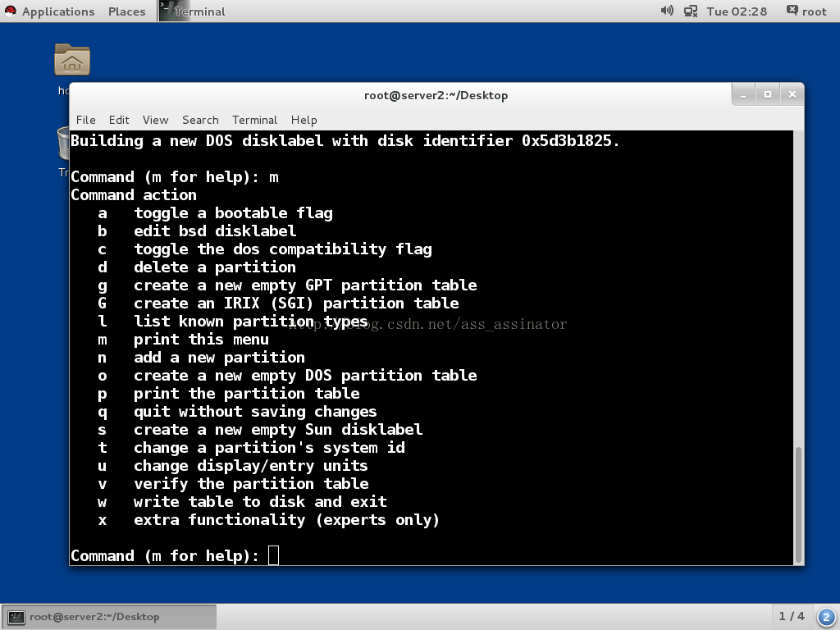Open the terminal Edit menu

pos(119,120)
